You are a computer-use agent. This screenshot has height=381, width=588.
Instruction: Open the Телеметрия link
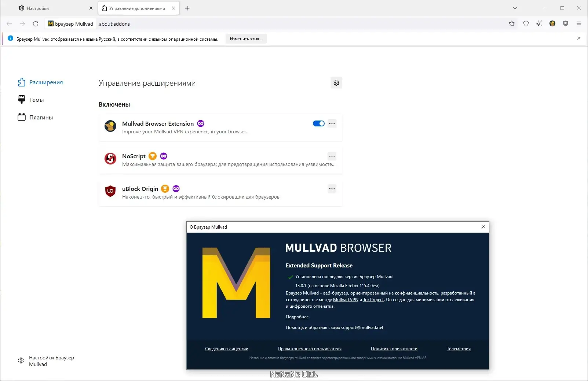coord(459,349)
